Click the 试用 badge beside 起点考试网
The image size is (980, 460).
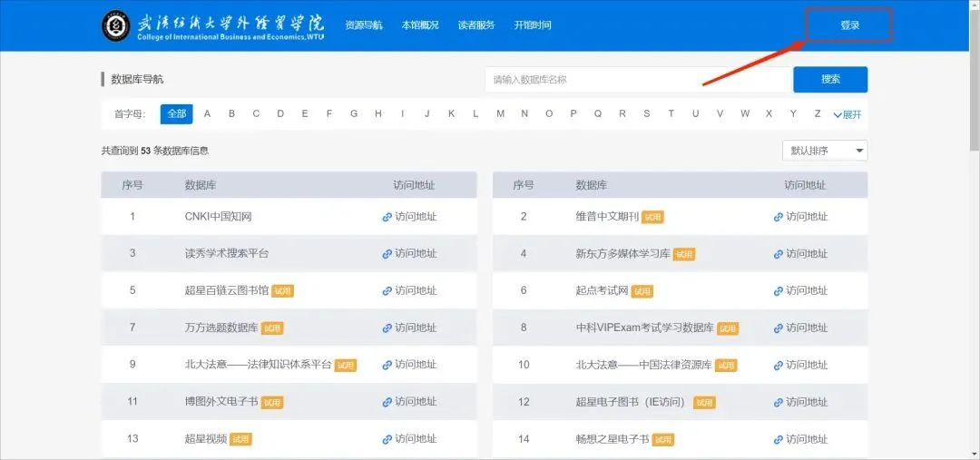click(642, 291)
